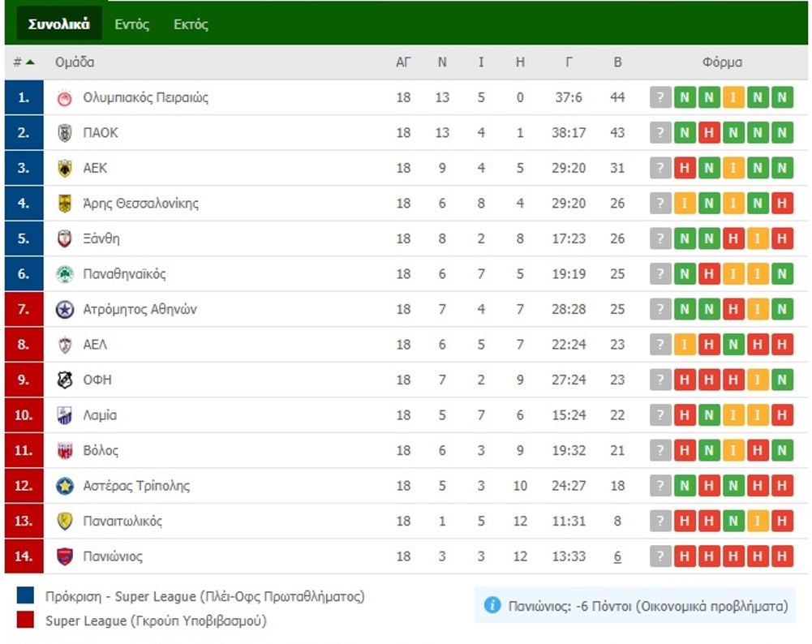Click the Olympiacos Piraeus club crest
The height and width of the screenshot is (644, 812).
(65, 98)
